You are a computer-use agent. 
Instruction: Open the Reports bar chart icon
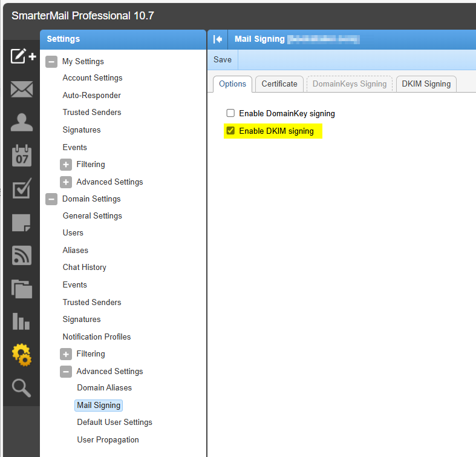click(21, 321)
